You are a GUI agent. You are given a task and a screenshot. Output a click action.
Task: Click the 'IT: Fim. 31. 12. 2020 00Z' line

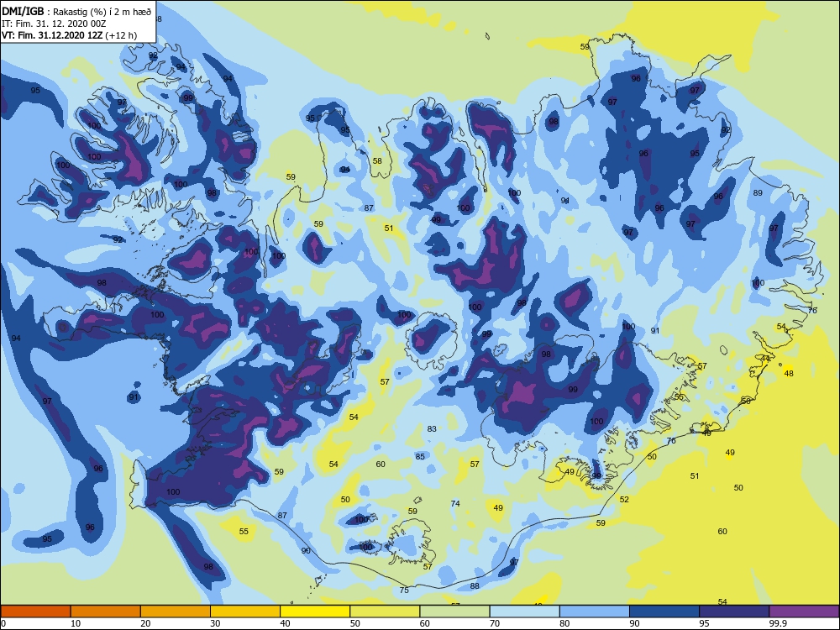point(54,24)
